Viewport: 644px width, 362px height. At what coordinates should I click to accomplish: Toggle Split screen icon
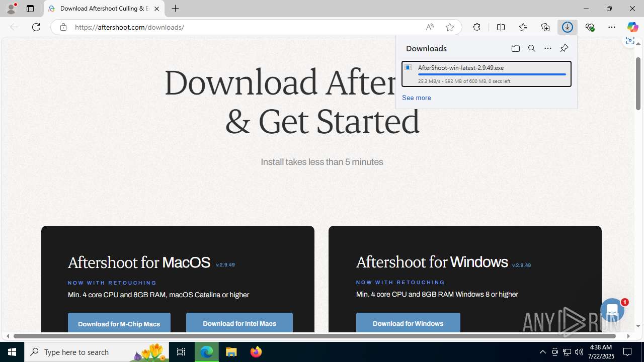(x=501, y=27)
